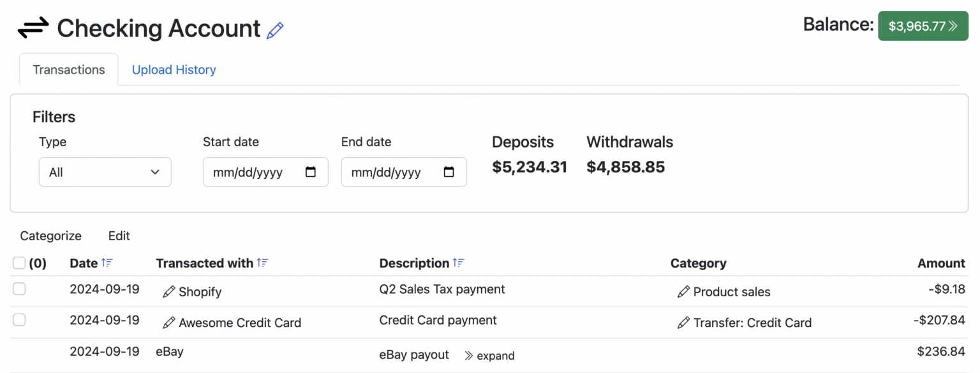Select the Transactions tab

68,70
